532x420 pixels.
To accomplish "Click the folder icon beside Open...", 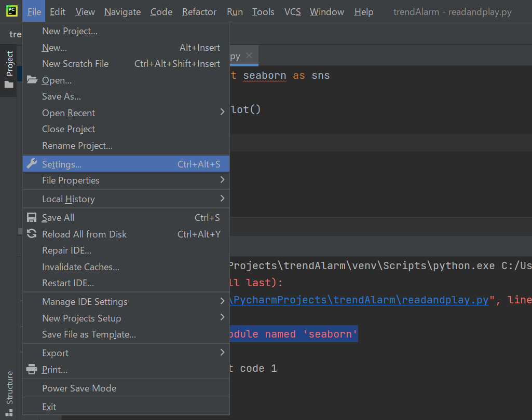I will pos(32,80).
